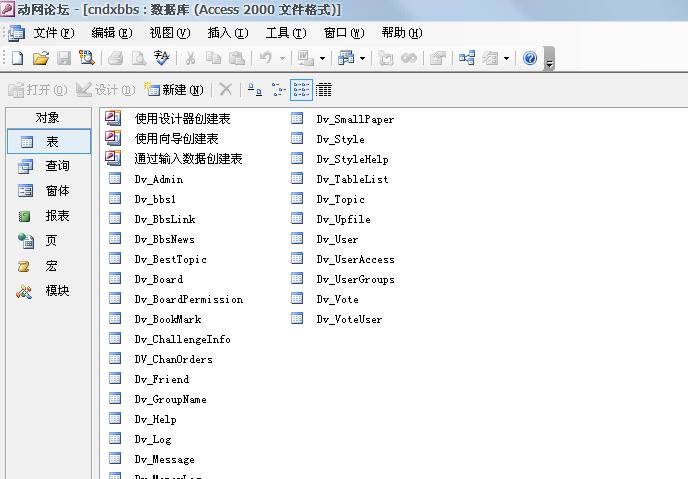
Task: Click the Save floppy disk icon
Action: 64,58
